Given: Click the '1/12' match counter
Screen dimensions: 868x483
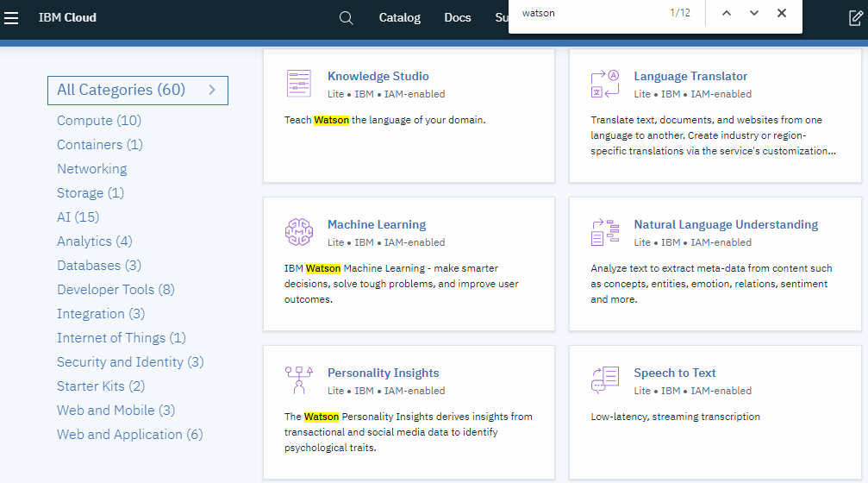Looking at the screenshot, I should tap(680, 13).
